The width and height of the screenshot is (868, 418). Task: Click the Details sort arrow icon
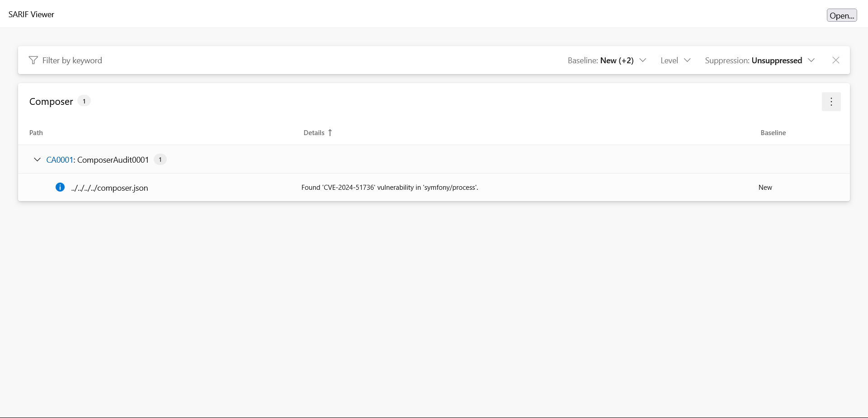click(330, 132)
